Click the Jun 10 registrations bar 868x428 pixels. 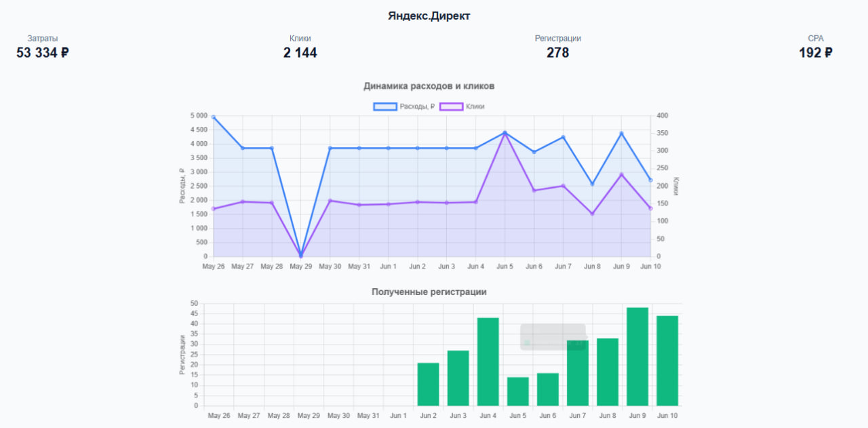[667, 361]
